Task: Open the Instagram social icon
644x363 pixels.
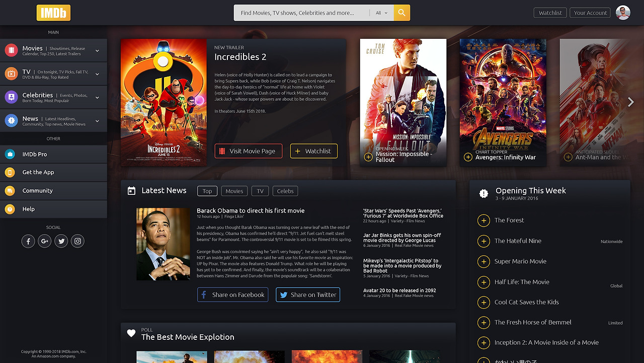Action: 77,241
